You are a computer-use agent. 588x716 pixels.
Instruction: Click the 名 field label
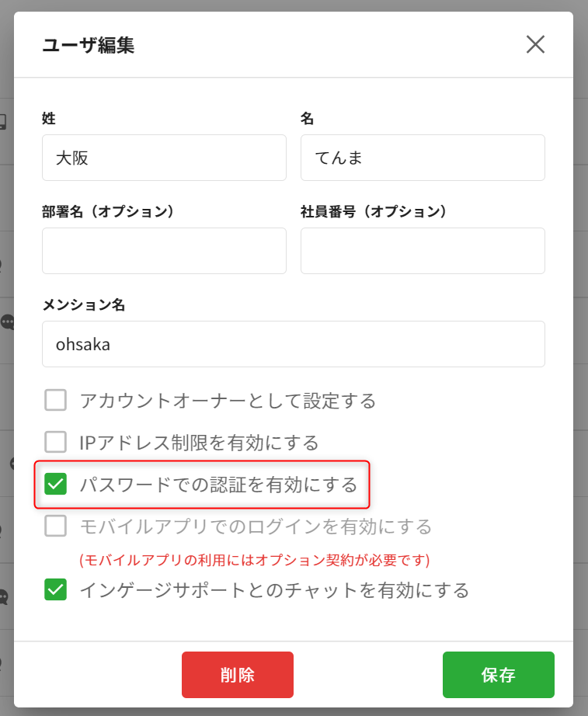308,118
